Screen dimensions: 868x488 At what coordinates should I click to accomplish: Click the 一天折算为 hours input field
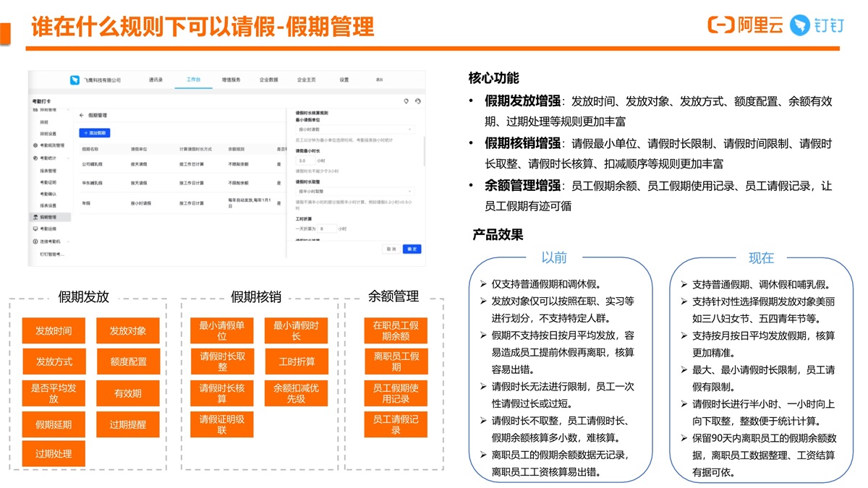point(327,228)
